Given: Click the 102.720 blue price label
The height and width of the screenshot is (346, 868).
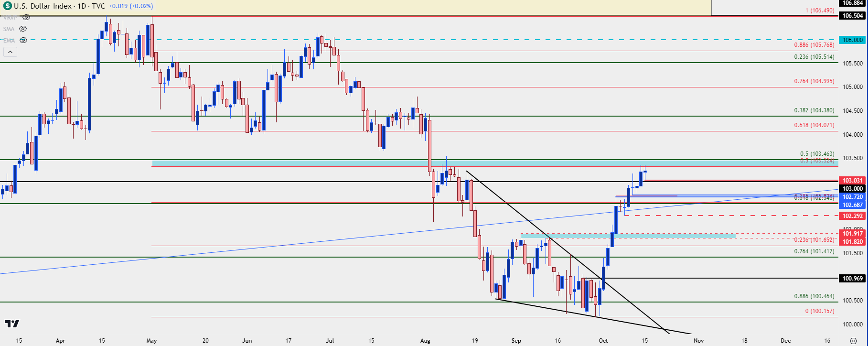Looking at the screenshot, I should [x=853, y=196].
